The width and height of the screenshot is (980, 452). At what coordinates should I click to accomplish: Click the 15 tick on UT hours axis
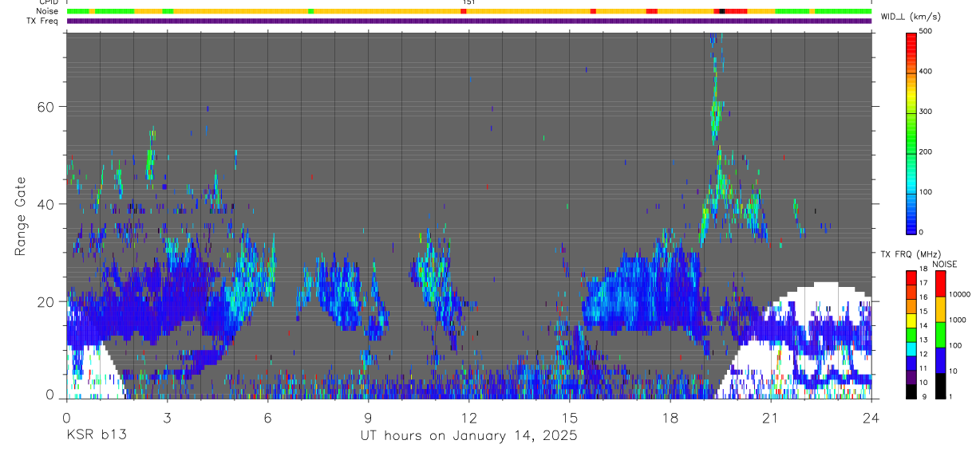(570, 418)
